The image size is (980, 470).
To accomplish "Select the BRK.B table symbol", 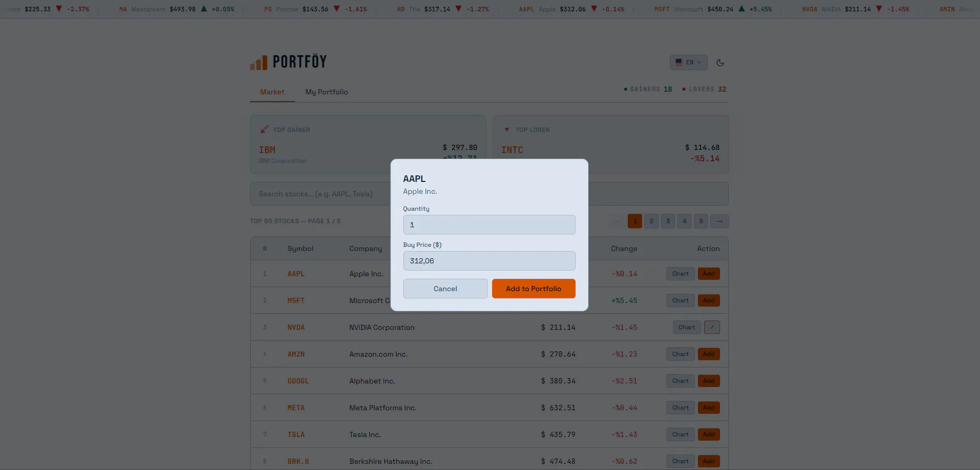I will pos(298,461).
